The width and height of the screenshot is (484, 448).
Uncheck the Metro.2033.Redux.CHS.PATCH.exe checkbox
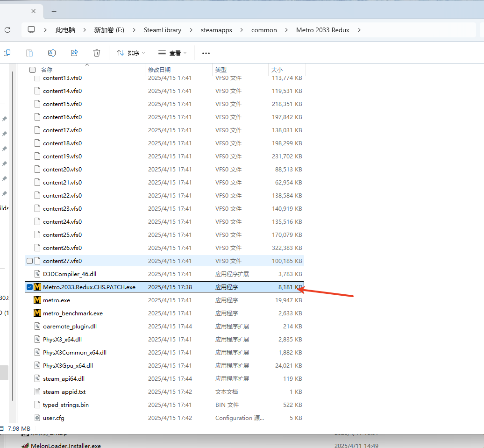tap(29, 287)
